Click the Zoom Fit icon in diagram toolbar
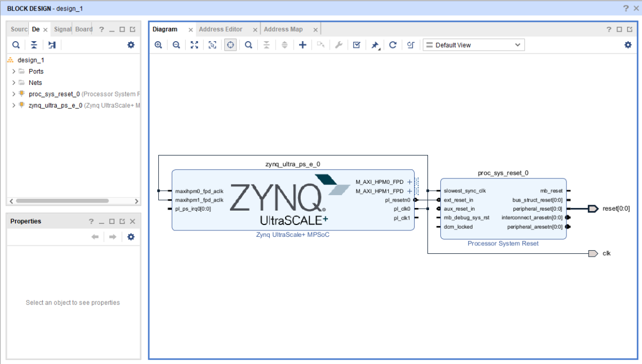 [x=194, y=45]
